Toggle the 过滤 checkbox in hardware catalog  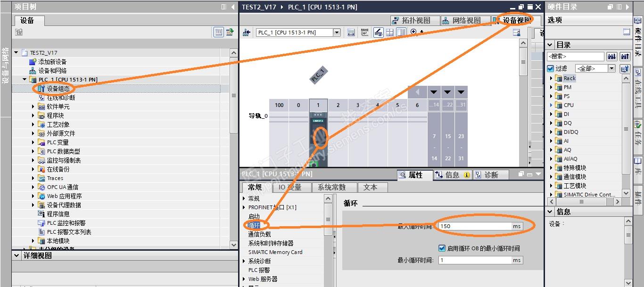click(550, 69)
